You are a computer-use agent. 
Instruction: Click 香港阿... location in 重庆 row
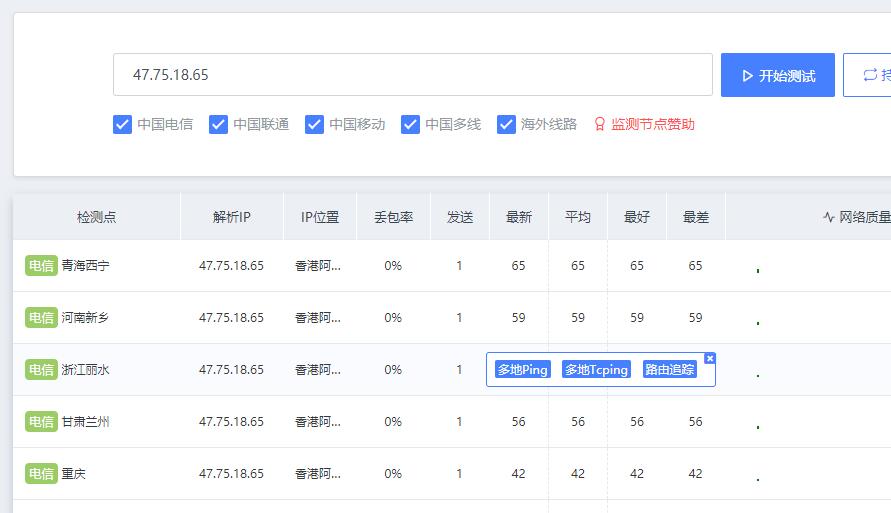coord(318,474)
